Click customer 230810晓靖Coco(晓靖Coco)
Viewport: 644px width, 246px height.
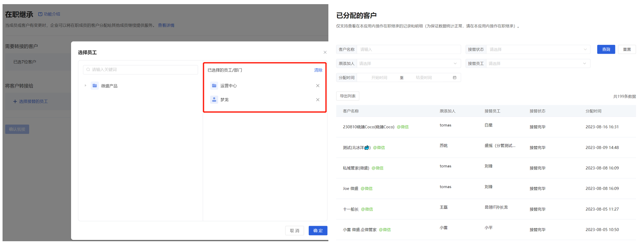click(x=369, y=127)
